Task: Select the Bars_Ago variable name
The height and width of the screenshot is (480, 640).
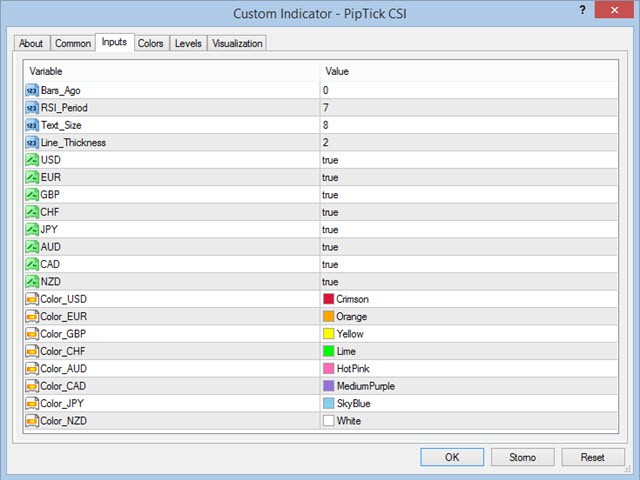Action: point(60,90)
